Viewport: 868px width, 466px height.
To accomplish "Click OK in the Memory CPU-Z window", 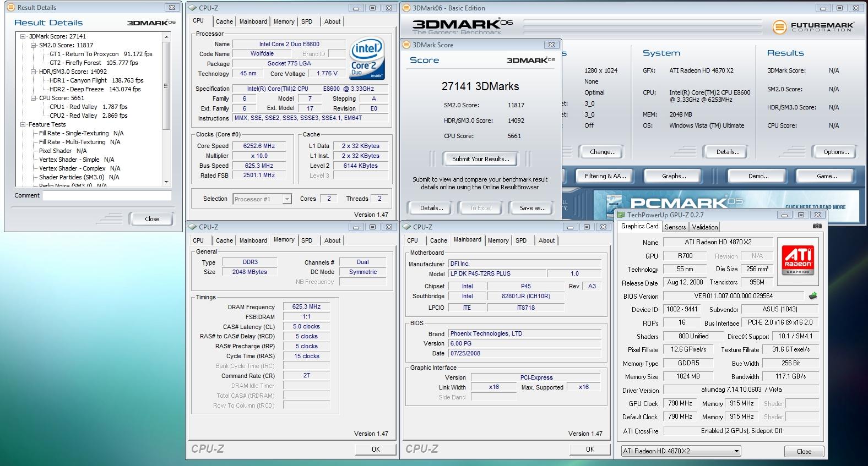I will [x=376, y=449].
